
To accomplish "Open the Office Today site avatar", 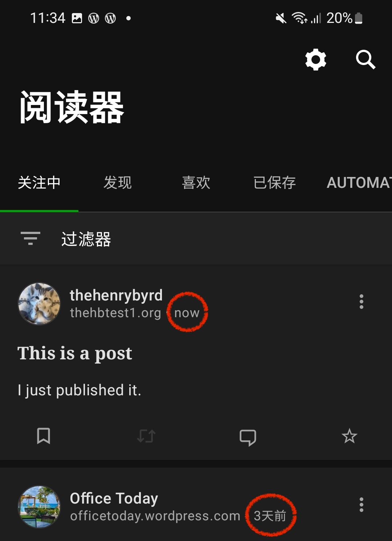I will [39, 507].
